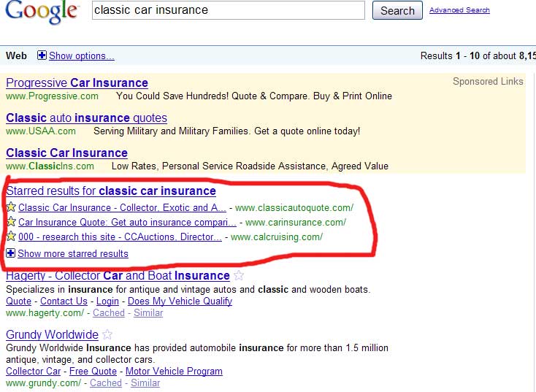
Task: Open Hagerty Login sitelink
Action: pos(107,301)
